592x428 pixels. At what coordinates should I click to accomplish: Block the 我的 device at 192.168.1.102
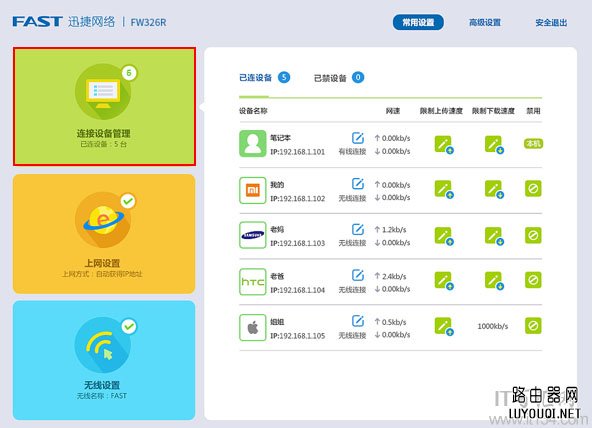point(533,188)
